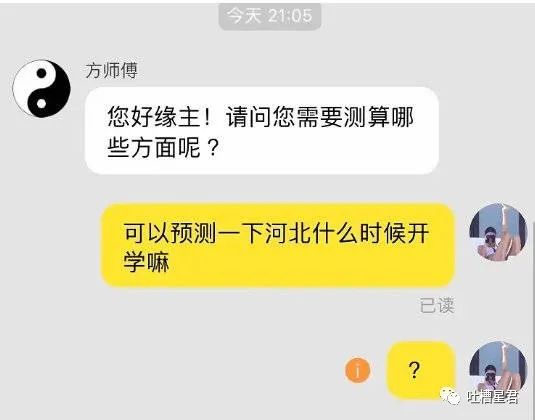The image size is (535, 420).
Task: Click the words 学嘛 in the yellow bubble
Action: pos(146,262)
